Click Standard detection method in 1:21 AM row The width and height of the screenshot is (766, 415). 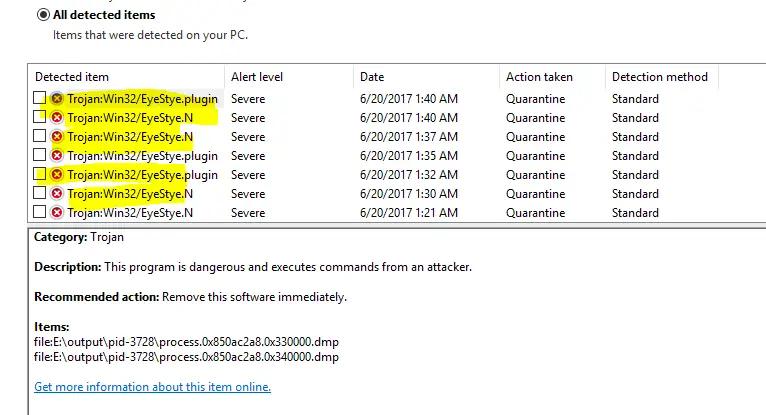point(635,213)
